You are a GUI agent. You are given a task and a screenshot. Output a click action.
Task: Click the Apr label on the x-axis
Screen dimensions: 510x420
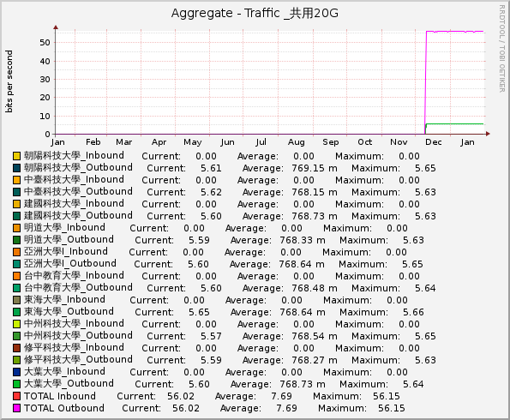(159, 142)
